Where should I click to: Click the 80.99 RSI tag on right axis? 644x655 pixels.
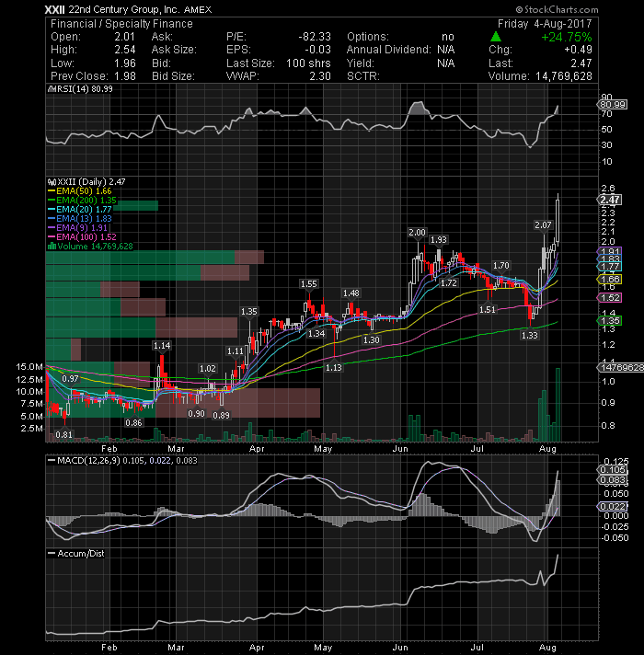coord(613,105)
